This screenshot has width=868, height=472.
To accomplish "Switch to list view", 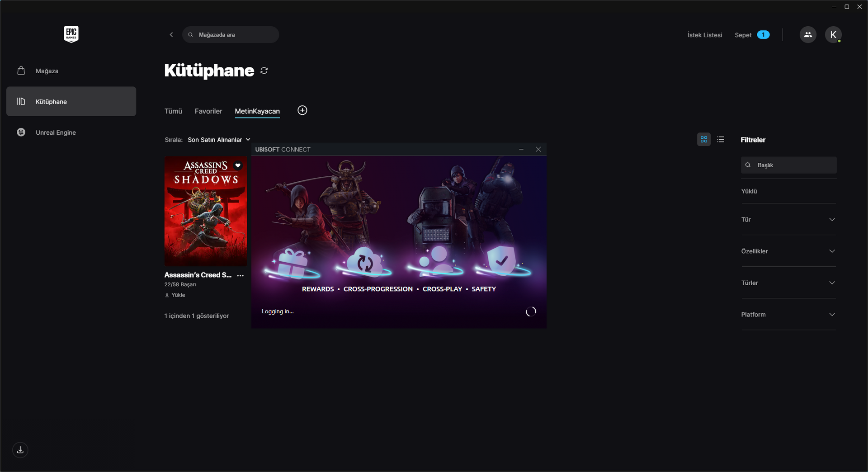I will pos(721,140).
